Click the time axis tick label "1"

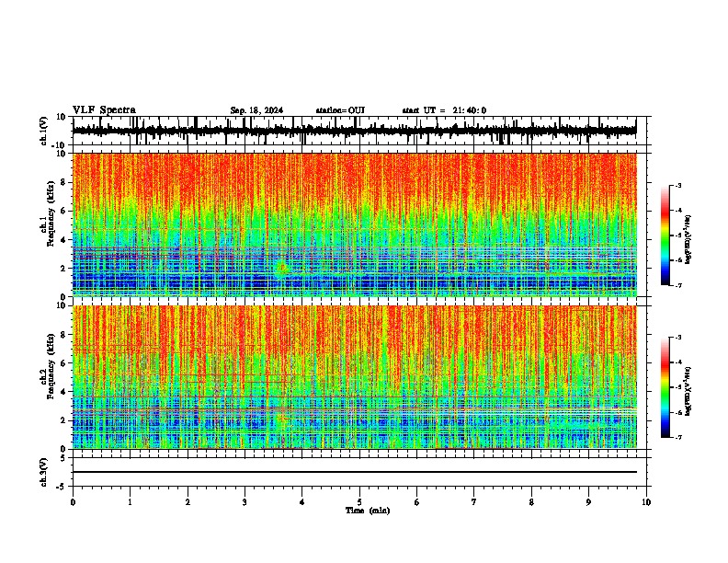130,502
